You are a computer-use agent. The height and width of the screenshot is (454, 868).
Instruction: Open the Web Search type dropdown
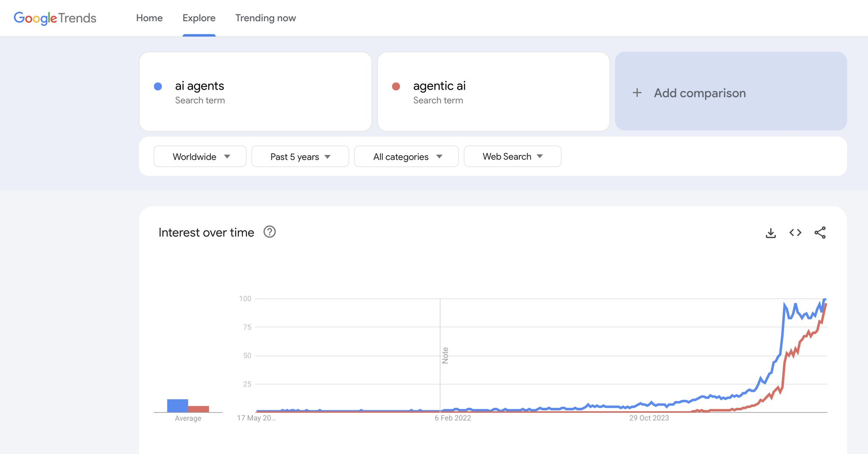tap(513, 157)
